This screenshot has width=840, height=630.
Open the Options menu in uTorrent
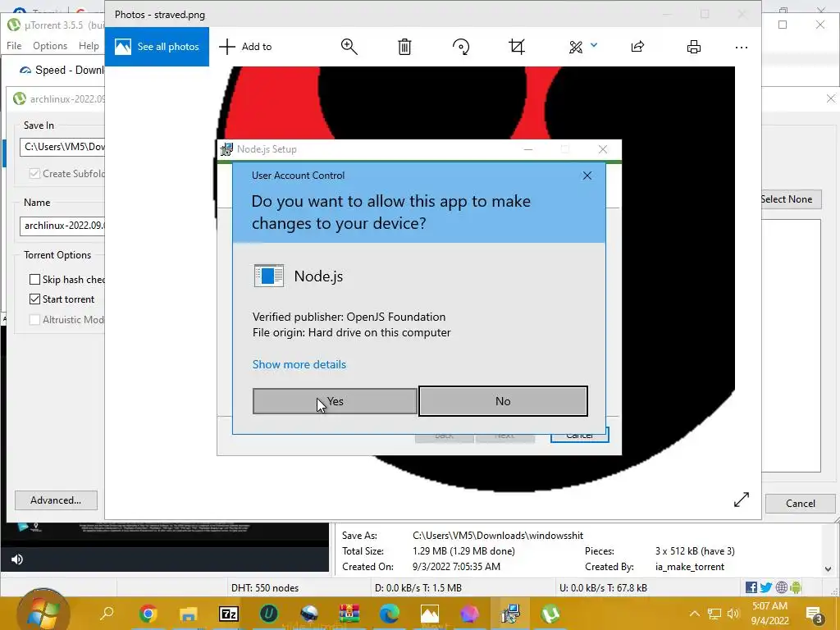coord(50,46)
